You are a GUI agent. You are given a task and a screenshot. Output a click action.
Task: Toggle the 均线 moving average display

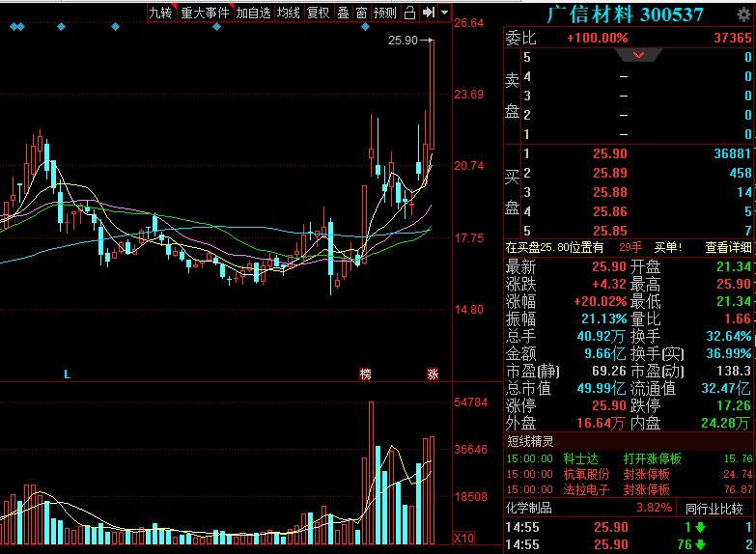pos(289,13)
